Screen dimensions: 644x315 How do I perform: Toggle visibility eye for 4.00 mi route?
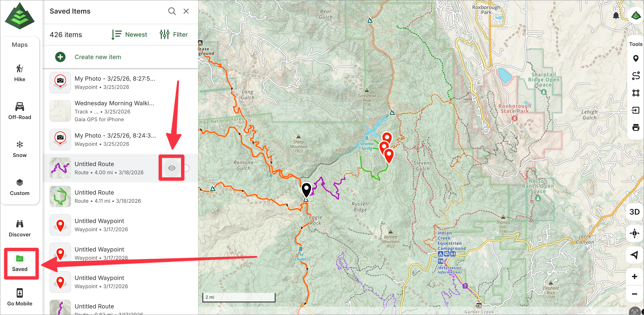point(172,168)
